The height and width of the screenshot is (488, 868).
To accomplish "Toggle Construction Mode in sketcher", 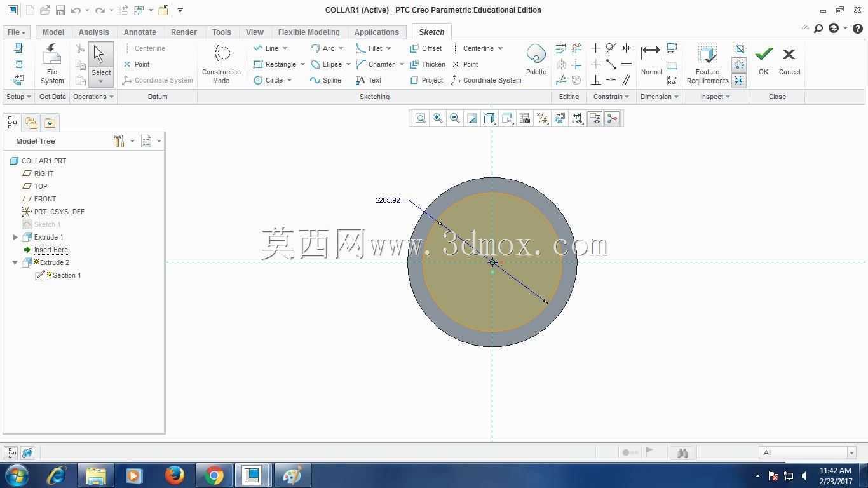I will (221, 64).
